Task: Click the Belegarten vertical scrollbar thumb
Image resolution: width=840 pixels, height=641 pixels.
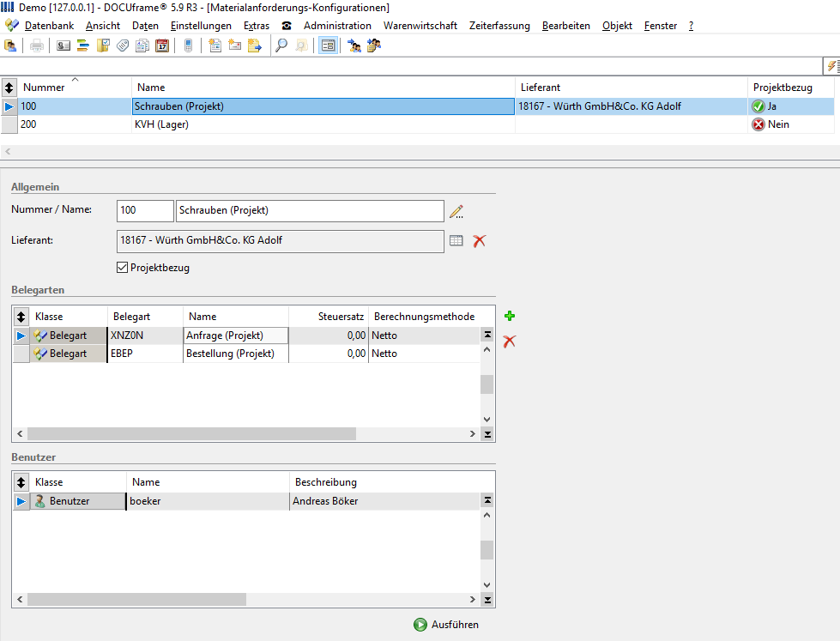Action: [487, 384]
